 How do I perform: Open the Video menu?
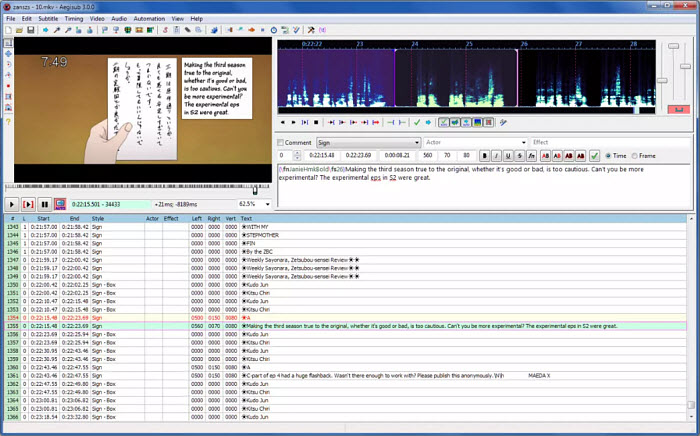pos(97,19)
